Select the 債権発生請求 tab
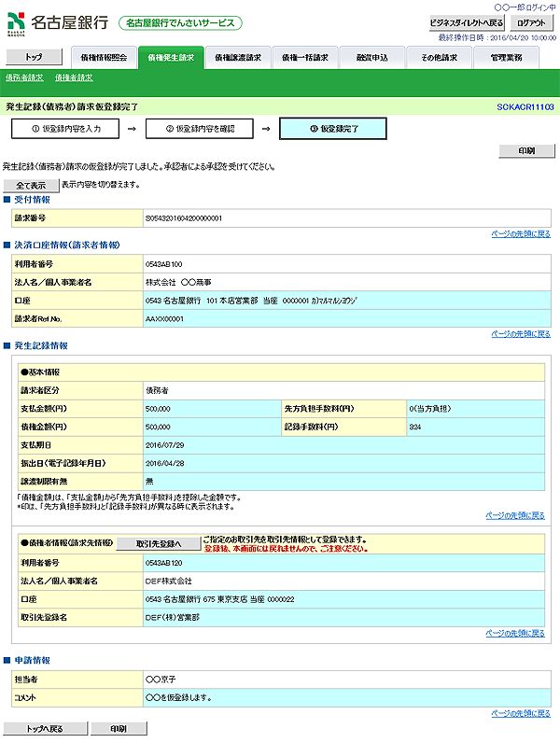Image resolution: width=560 pixels, height=743 pixels. pos(171,58)
